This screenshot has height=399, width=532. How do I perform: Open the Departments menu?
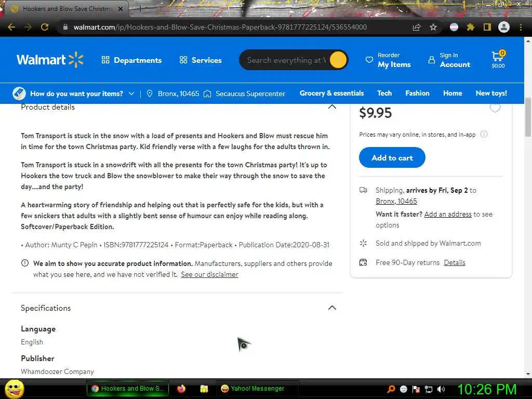(x=131, y=60)
